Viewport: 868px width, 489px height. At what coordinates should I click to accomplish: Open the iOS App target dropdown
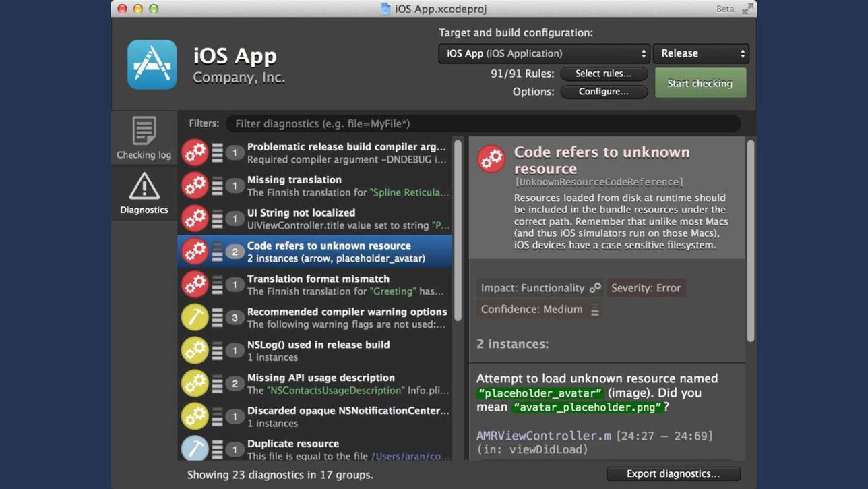point(544,53)
